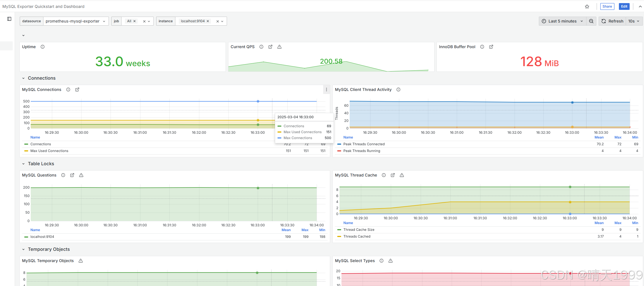The height and width of the screenshot is (286, 644).
Task: Mark dashboard as favorite with star icon
Action: 587,6
